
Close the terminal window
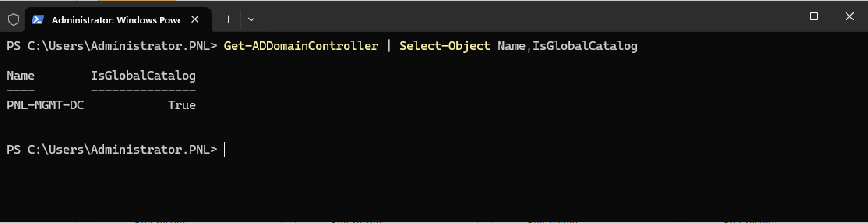click(849, 16)
